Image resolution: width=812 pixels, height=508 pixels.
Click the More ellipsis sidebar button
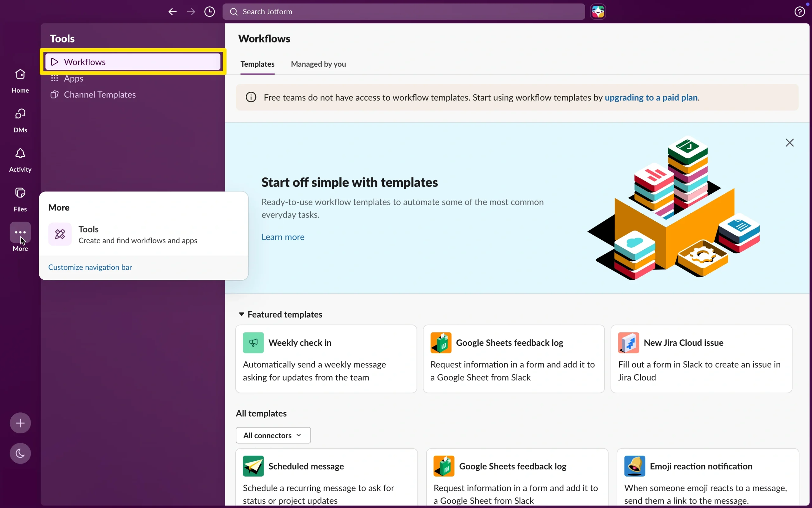pos(20,232)
